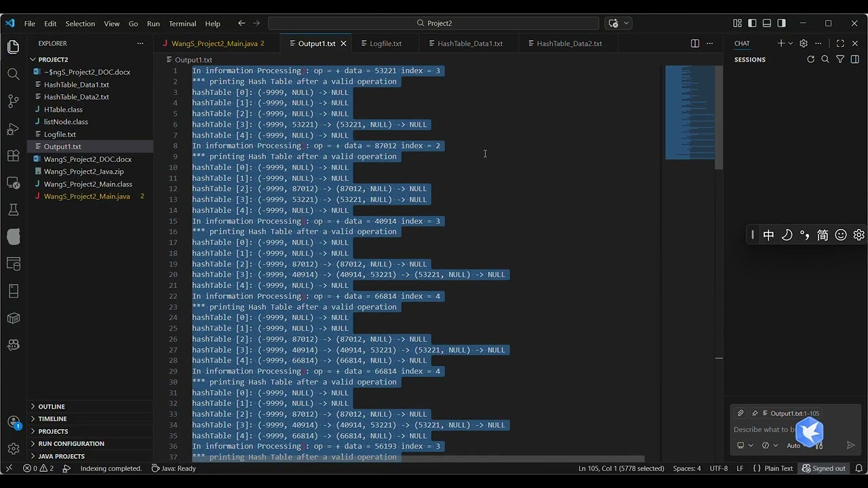
Task: Send the chat message arrow
Action: (x=851, y=445)
